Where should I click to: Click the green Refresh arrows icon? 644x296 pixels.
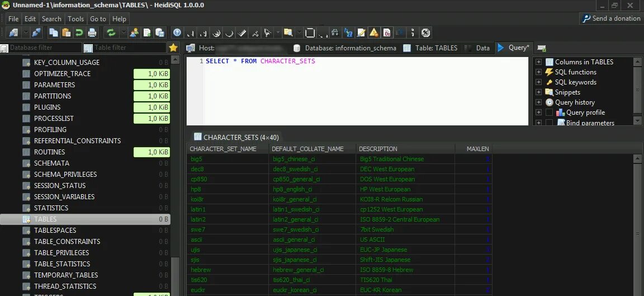(x=111, y=33)
